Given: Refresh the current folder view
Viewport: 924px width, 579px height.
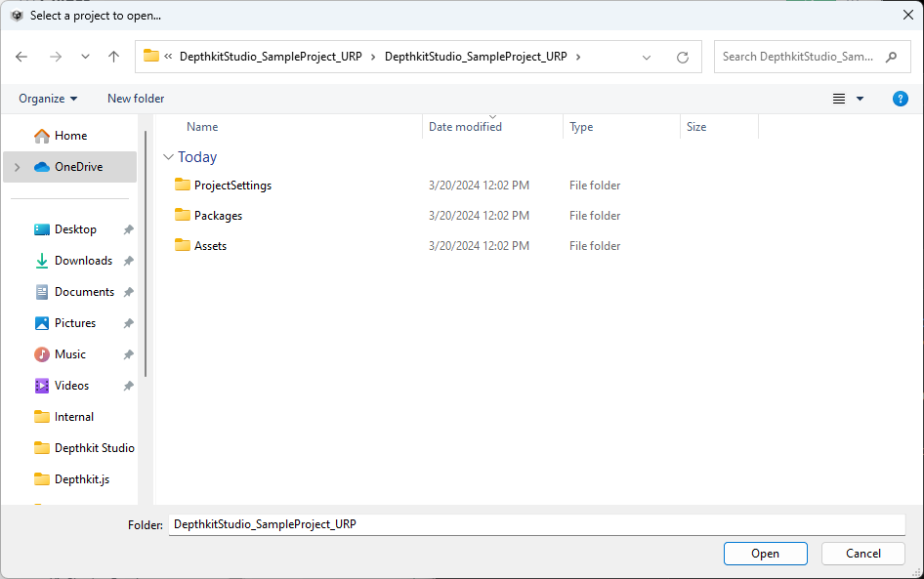Looking at the screenshot, I should [x=683, y=57].
